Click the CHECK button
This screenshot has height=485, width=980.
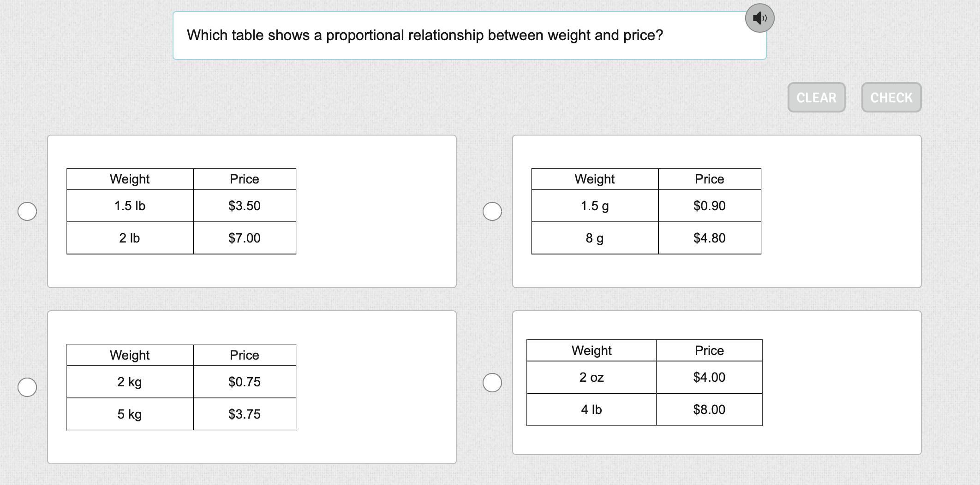tap(891, 97)
